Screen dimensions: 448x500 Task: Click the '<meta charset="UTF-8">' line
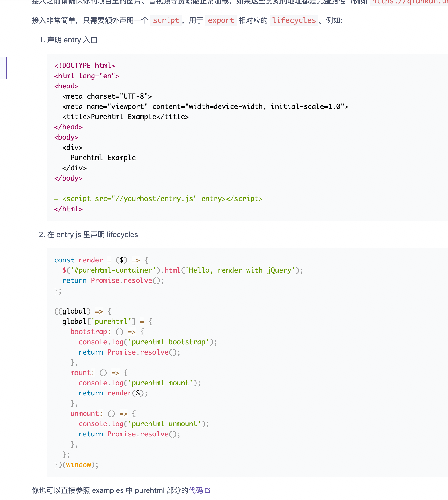pos(107,96)
